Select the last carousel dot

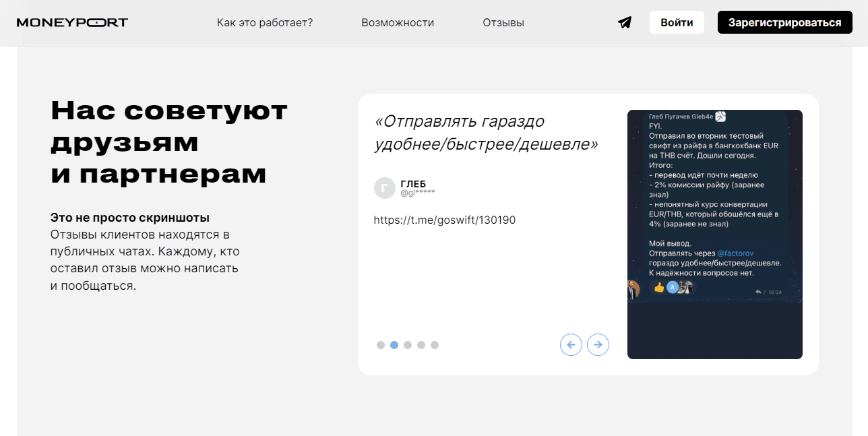coord(435,344)
